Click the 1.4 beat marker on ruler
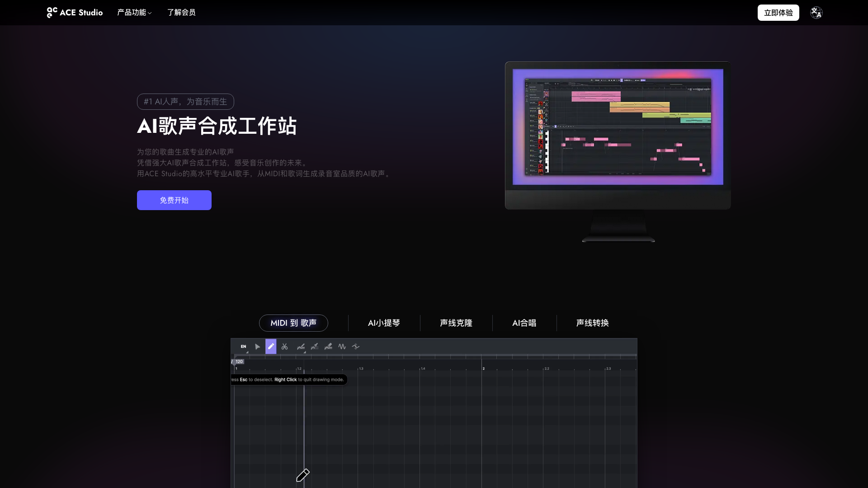The image size is (868, 488). coord(423,369)
